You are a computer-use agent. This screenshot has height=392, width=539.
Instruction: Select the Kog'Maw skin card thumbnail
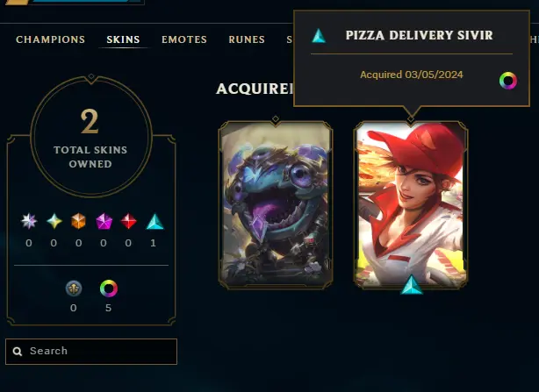pyautogui.click(x=276, y=204)
